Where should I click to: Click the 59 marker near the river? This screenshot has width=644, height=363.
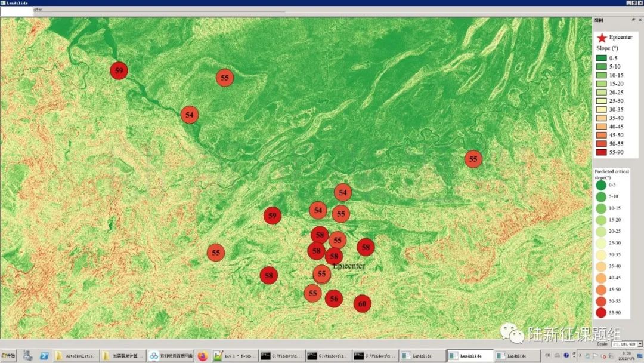(x=119, y=70)
